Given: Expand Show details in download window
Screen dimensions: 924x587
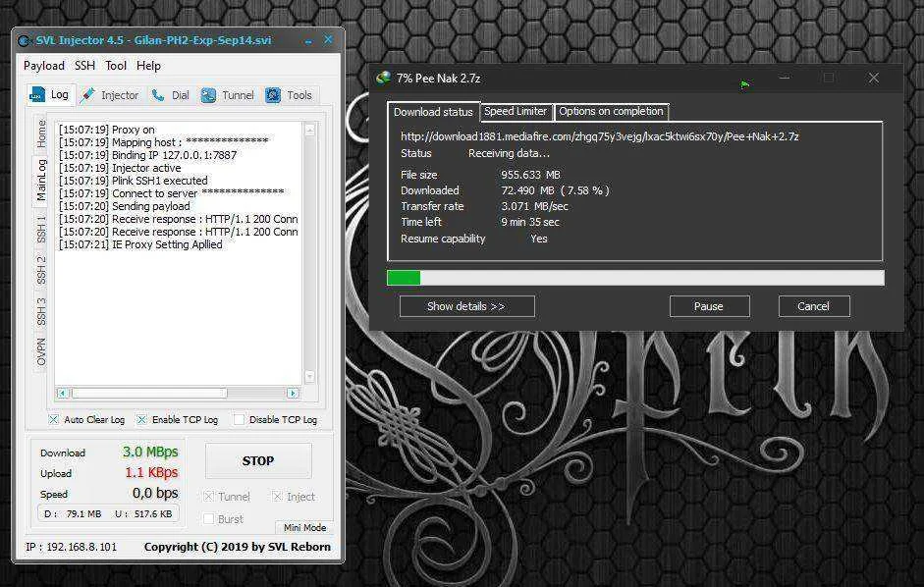Looking at the screenshot, I should point(466,306).
